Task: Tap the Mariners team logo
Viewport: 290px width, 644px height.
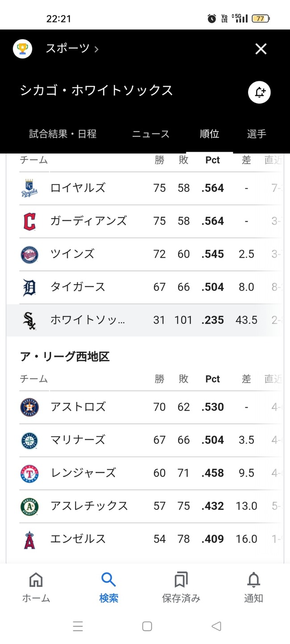Action: [x=29, y=440]
